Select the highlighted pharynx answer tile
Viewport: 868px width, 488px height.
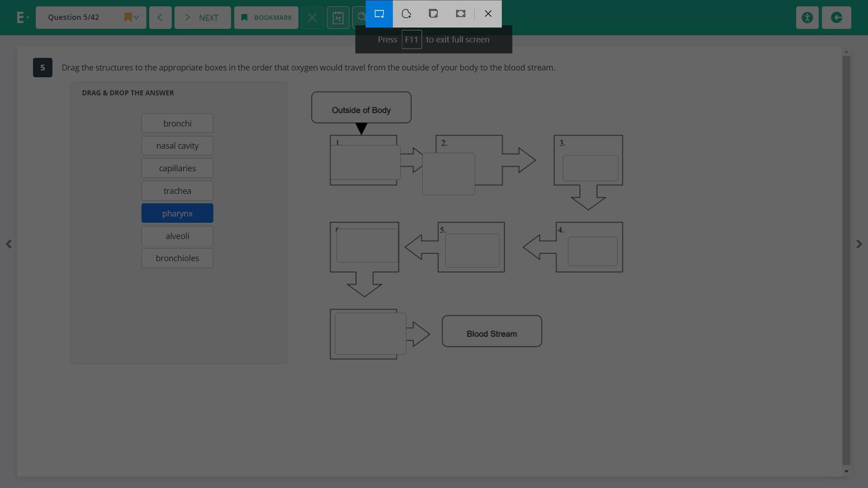tap(177, 213)
